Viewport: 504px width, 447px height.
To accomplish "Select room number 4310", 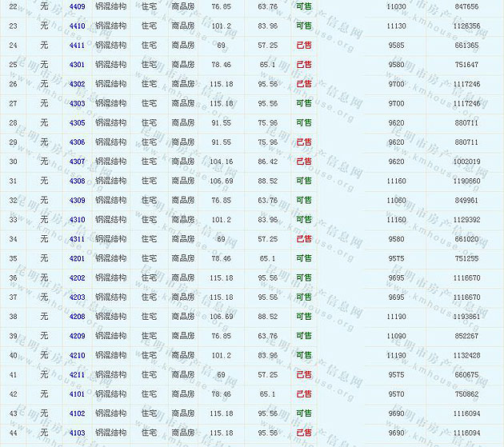I will click(x=77, y=220).
